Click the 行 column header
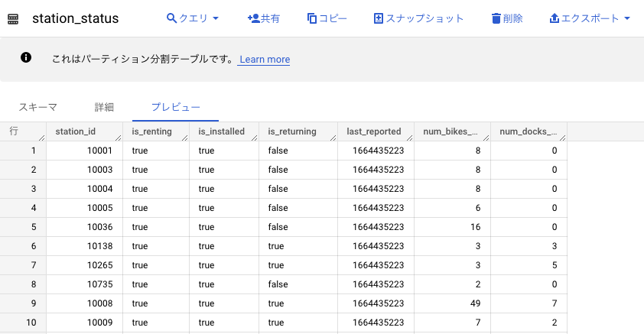Image resolution: width=644 pixels, height=334 pixels. [23, 131]
